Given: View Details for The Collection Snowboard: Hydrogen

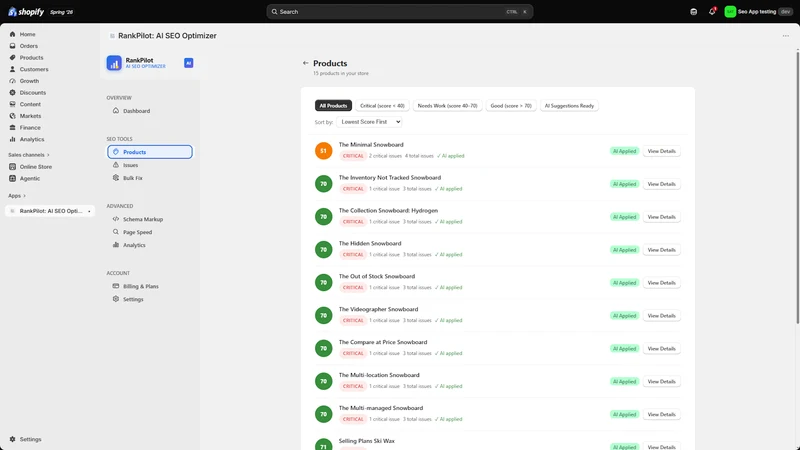Looking at the screenshot, I should (x=661, y=217).
